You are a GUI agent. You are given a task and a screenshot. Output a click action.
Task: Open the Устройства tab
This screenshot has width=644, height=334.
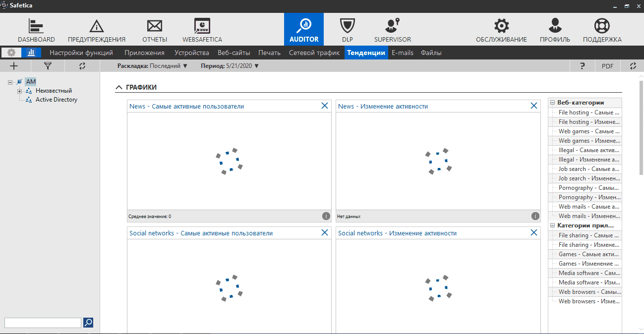pos(192,53)
